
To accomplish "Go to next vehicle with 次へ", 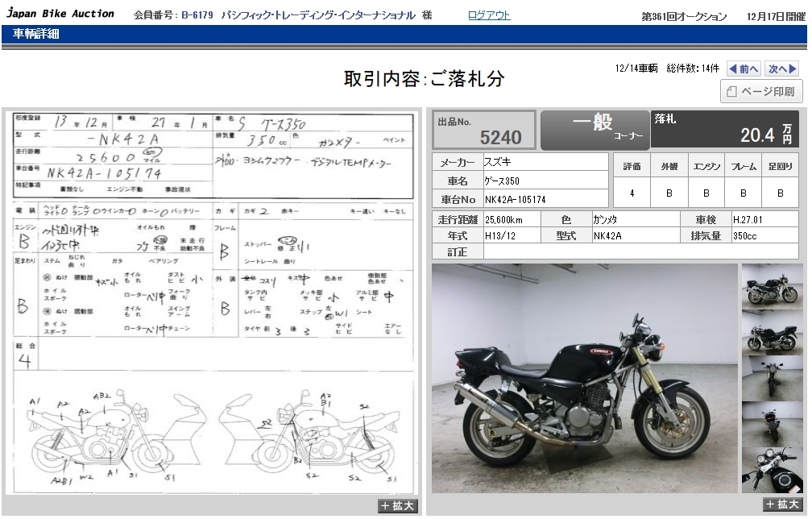I will [781, 69].
